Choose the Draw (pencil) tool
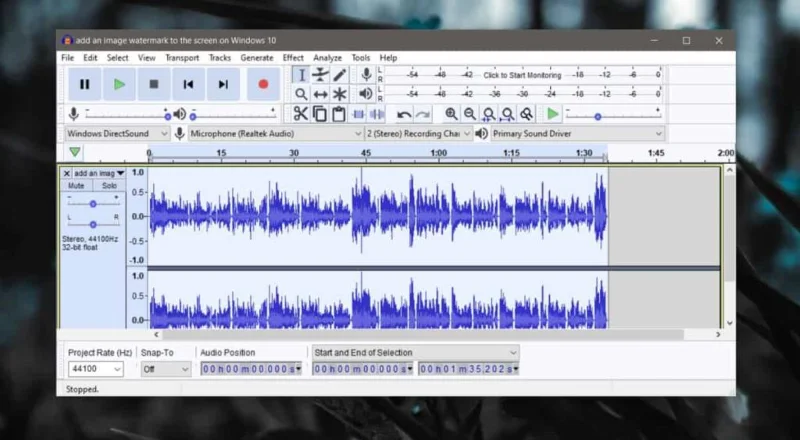Viewport: 800px width, 440px height. point(340,75)
